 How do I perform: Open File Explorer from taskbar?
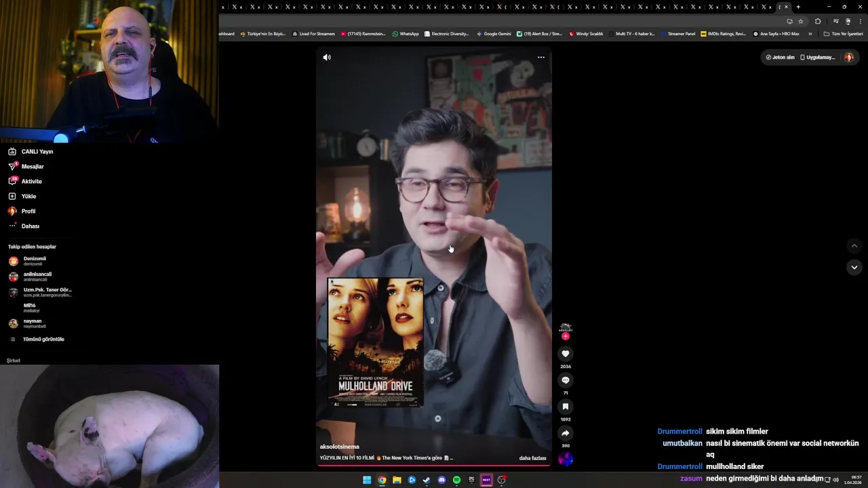point(397,480)
